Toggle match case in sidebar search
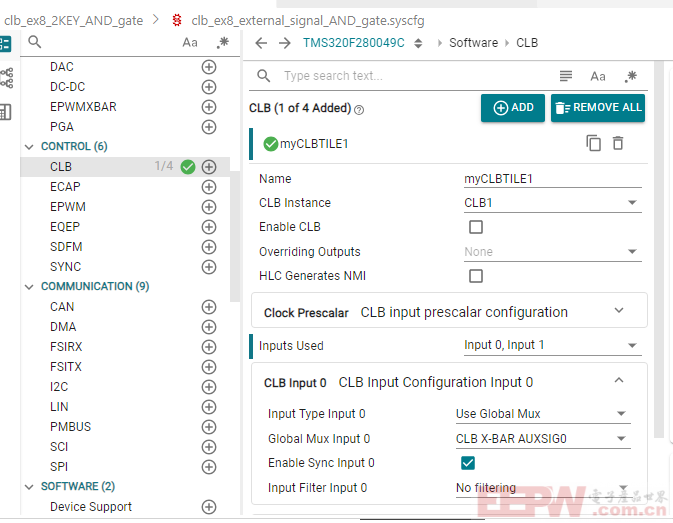 [x=190, y=42]
